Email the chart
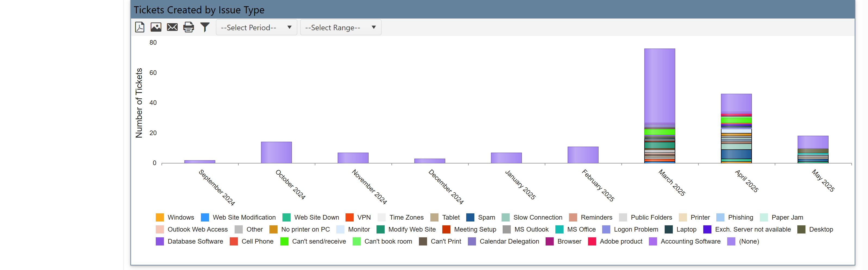Image resolution: width=868 pixels, height=270 pixels. coord(172,27)
